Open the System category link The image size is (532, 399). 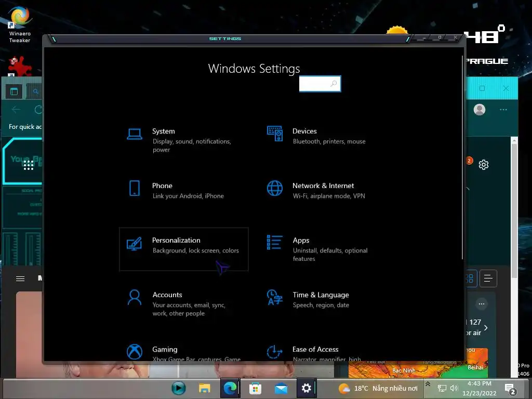click(164, 131)
